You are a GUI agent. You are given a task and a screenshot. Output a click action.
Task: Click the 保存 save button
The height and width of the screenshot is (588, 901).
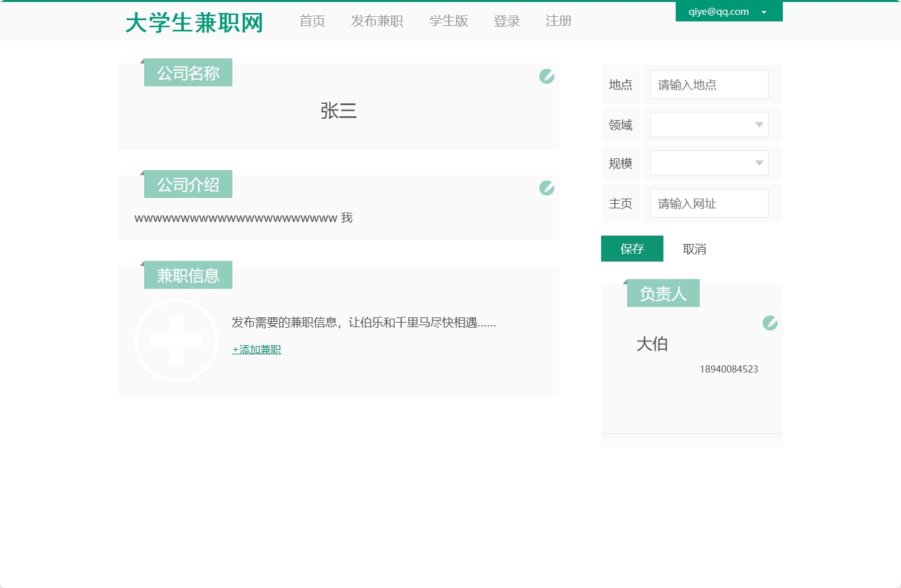point(632,249)
